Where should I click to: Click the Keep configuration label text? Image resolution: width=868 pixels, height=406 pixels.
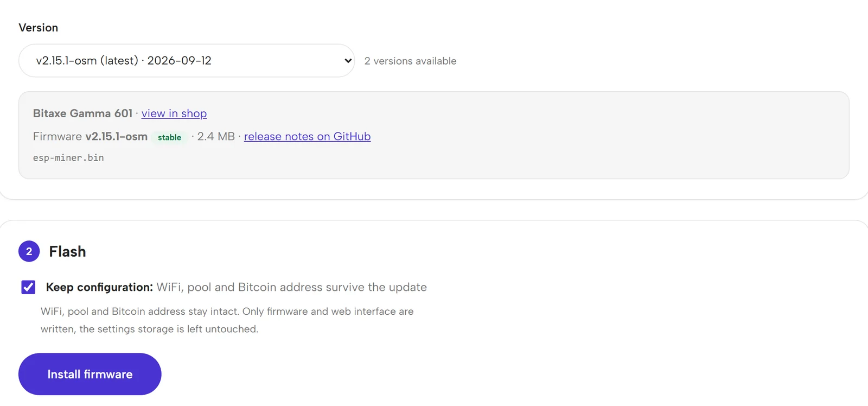[x=99, y=287]
